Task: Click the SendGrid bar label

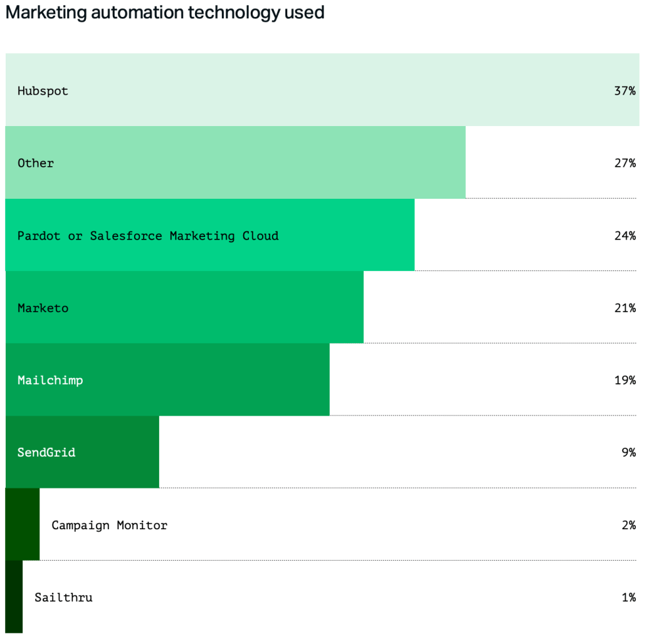Action: (x=46, y=453)
